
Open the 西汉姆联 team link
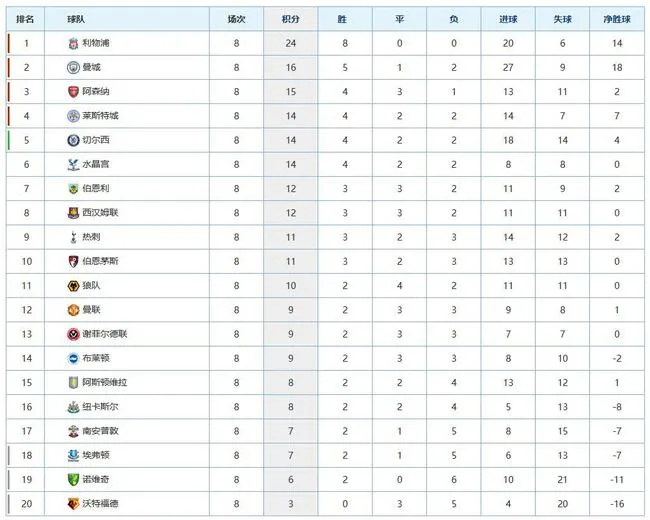(x=100, y=213)
